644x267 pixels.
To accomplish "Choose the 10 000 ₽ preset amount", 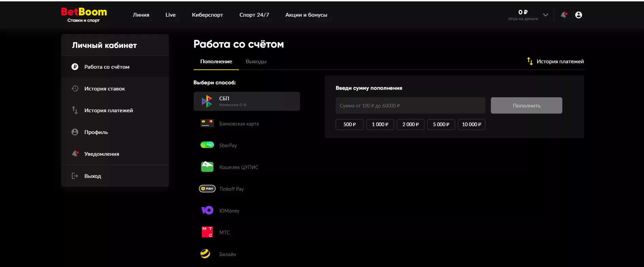I will (x=471, y=124).
